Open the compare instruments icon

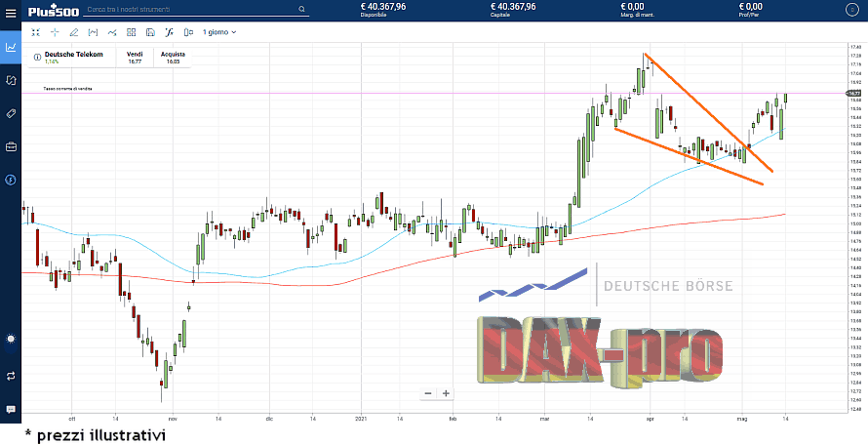coord(189,32)
